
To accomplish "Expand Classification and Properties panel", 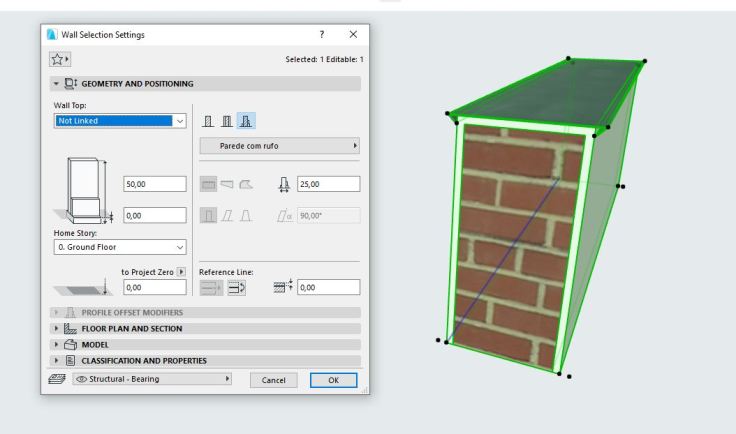I will [x=56, y=360].
